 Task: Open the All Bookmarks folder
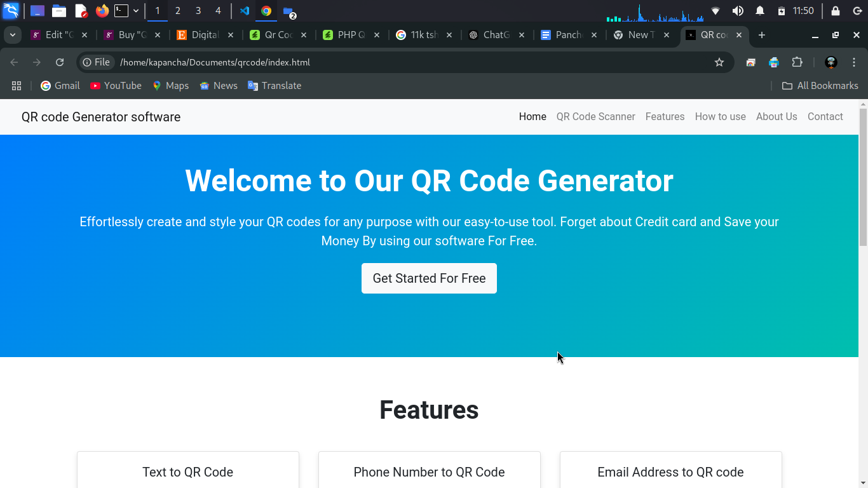[820, 85]
